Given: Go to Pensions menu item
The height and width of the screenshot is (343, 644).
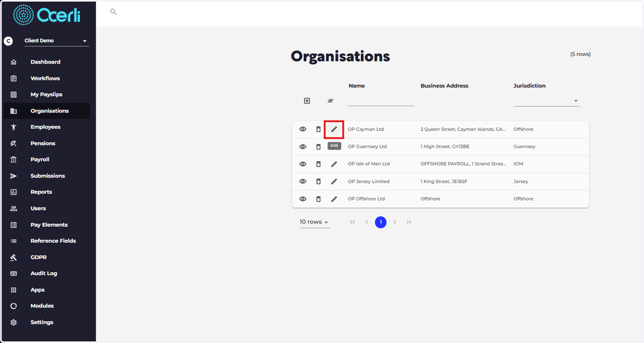Looking at the screenshot, I should click(43, 143).
